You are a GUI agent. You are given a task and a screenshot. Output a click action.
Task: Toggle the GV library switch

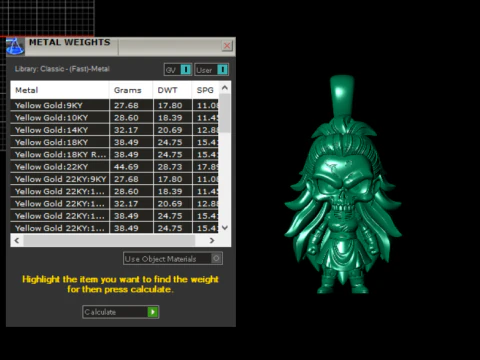178,70
